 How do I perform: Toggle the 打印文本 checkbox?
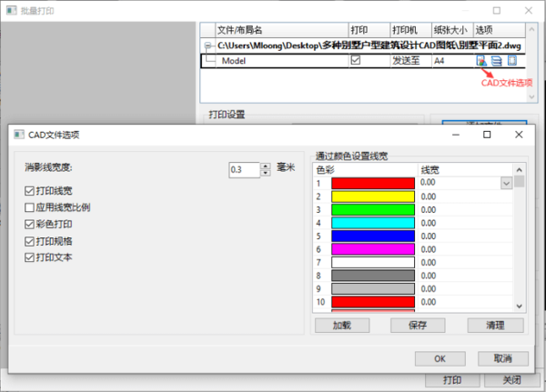point(30,257)
